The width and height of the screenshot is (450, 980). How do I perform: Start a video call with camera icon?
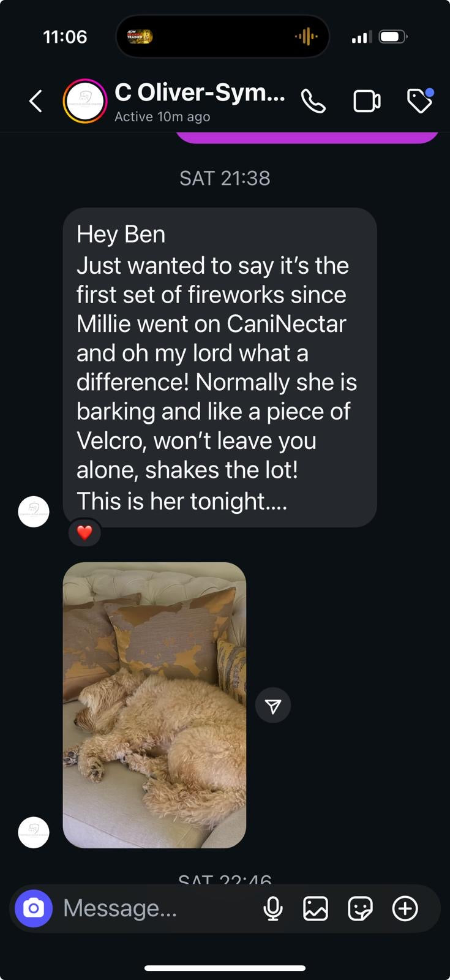click(x=367, y=101)
